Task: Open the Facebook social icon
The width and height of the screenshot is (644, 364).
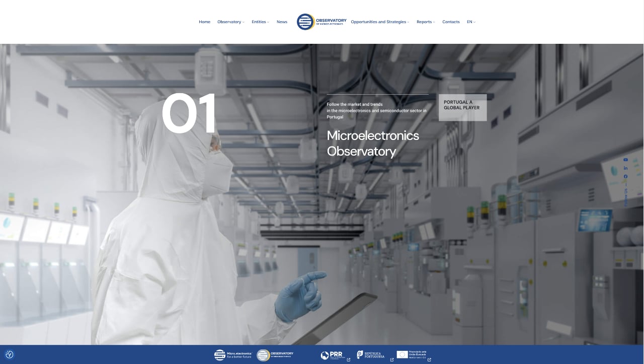Action: pos(626,177)
